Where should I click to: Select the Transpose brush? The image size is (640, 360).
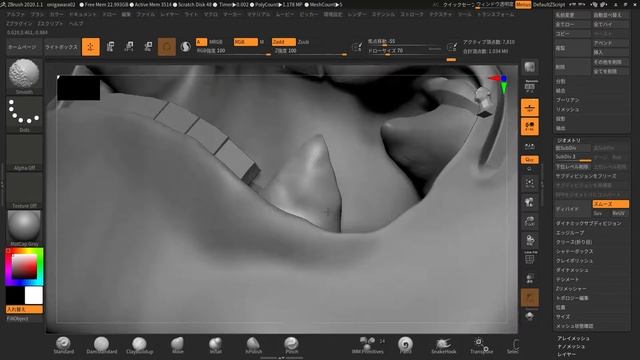point(481,345)
